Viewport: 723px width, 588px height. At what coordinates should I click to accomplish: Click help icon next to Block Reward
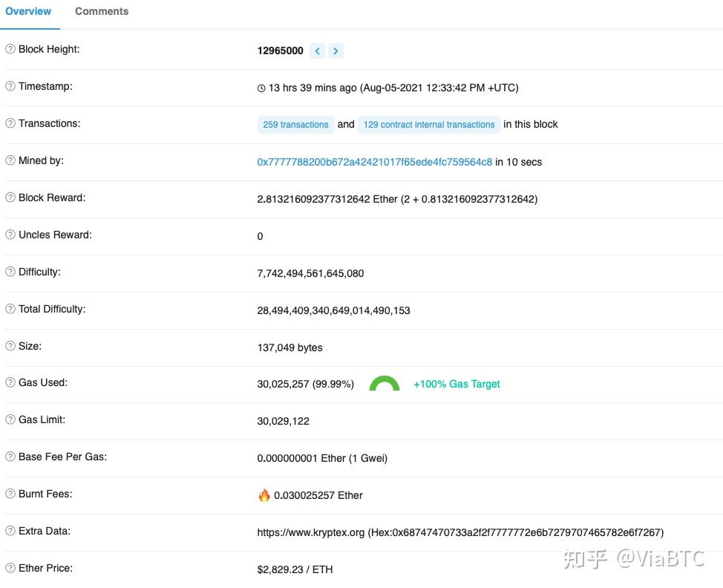click(10, 197)
